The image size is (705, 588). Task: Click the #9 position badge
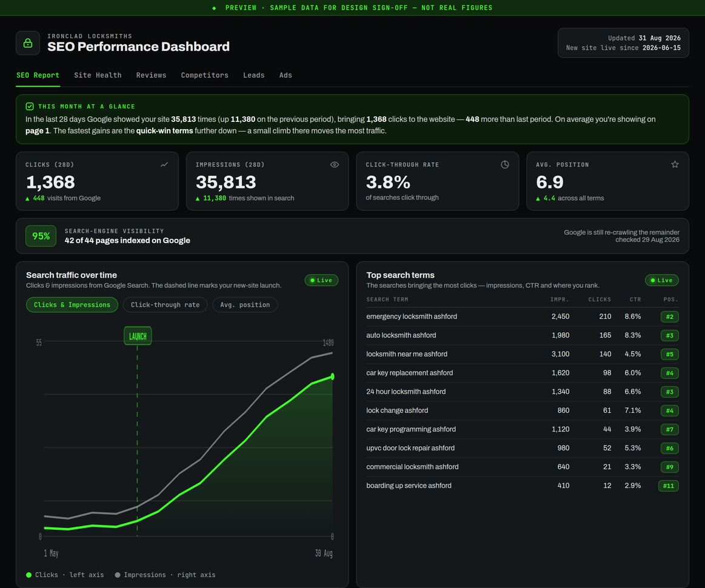[x=669, y=467]
